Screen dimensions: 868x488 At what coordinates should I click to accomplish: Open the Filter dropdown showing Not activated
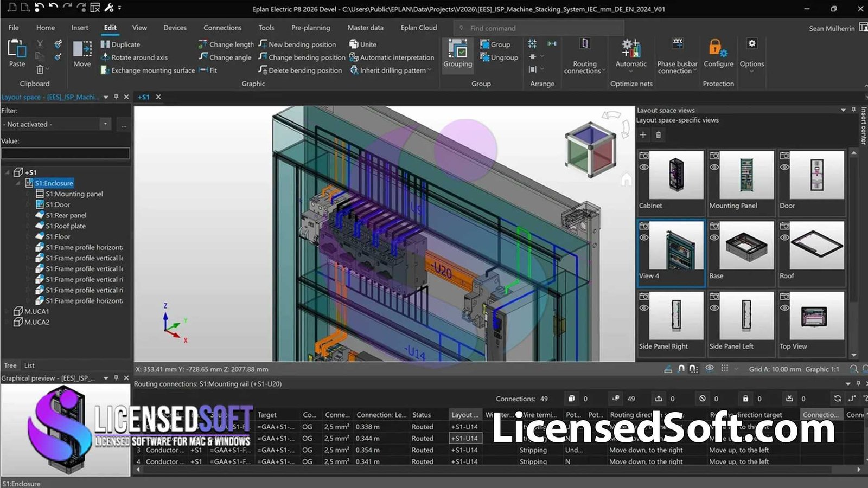(106, 124)
